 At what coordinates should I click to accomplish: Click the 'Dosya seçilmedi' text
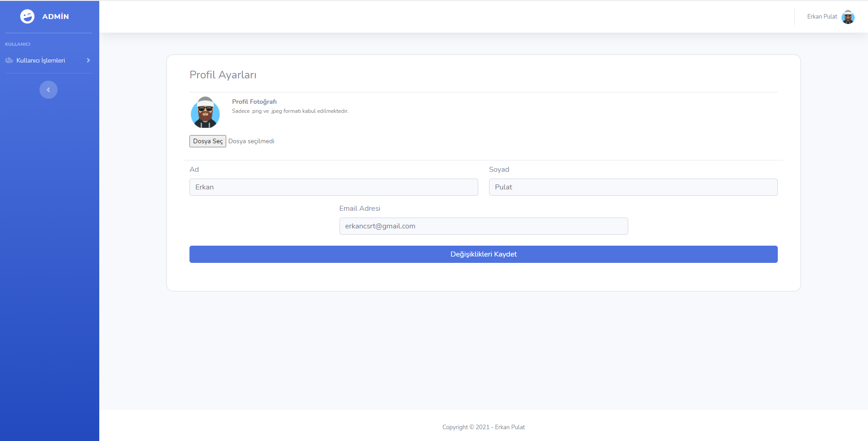click(251, 141)
